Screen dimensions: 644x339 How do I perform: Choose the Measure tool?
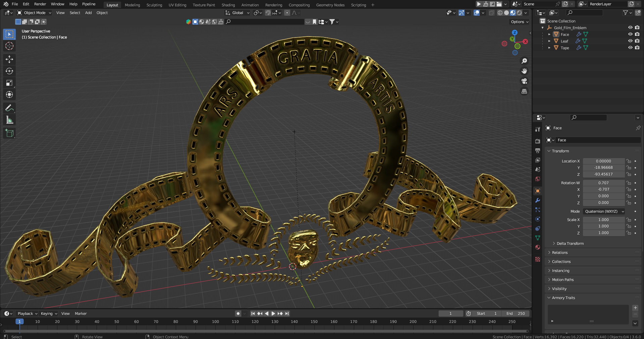coord(9,120)
